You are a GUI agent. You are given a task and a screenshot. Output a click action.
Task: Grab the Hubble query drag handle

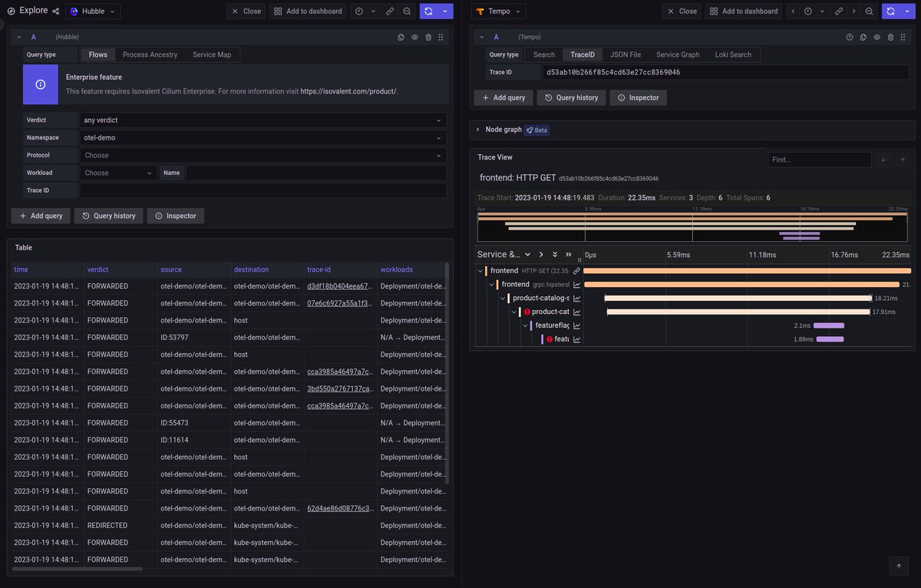pyautogui.click(x=442, y=37)
